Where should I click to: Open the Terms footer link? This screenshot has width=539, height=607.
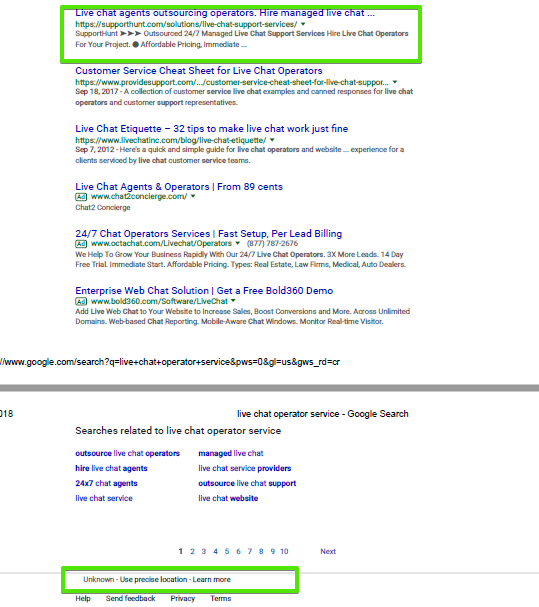221,598
